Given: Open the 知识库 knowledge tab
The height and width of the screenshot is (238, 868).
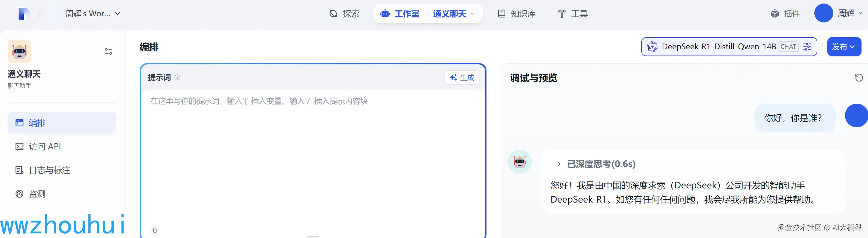Looking at the screenshot, I should click(x=517, y=14).
